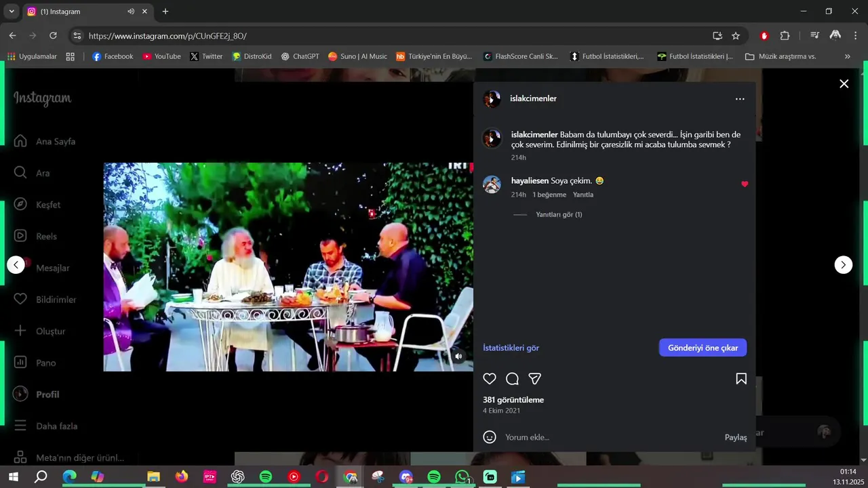The width and height of the screenshot is (868, 488).
Task: Click the Instagram logo
Action: pos(42,99)
